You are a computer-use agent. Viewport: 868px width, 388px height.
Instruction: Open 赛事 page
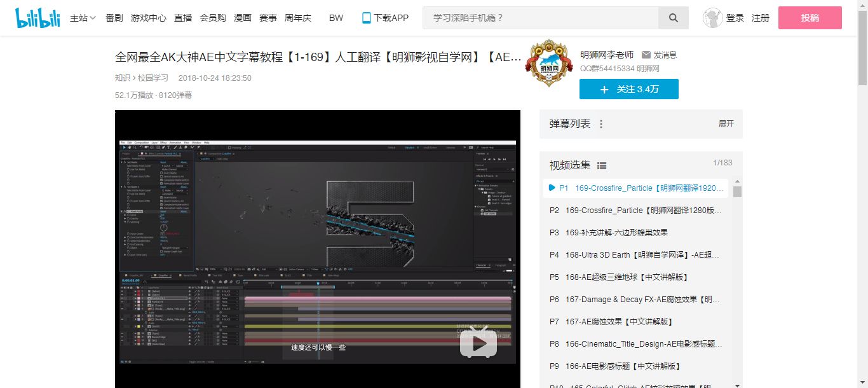(x=268, y=18)
